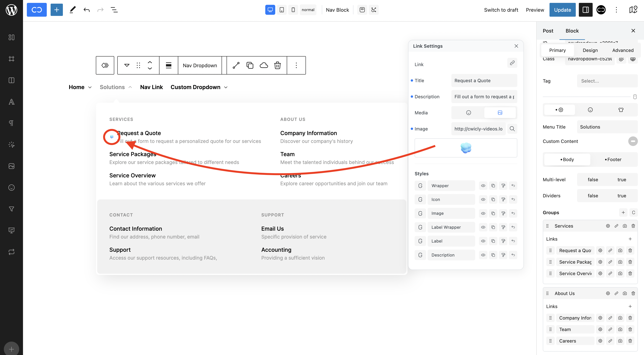This screenshot has height=355, width=644.
Task: Toggle visibility of Label style
Action: (483, 241)
